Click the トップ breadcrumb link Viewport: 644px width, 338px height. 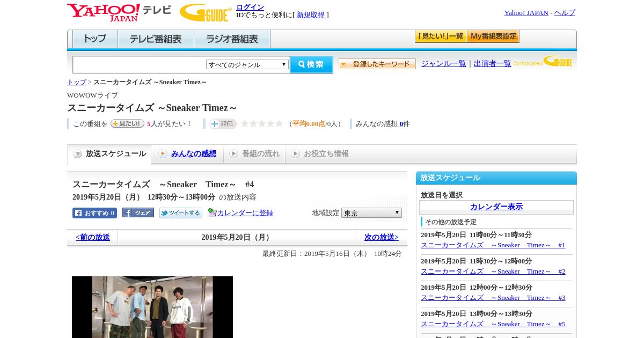[77, 82]
